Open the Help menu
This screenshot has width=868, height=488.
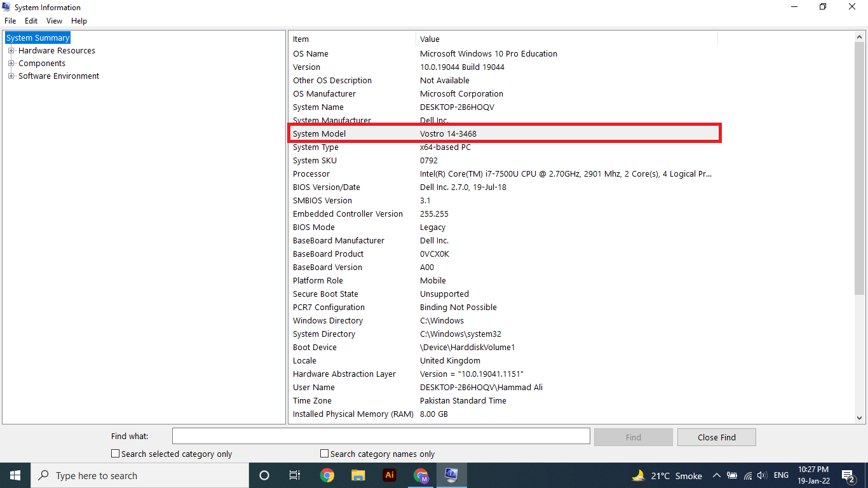pyautogui.click(x=79, y=21)
